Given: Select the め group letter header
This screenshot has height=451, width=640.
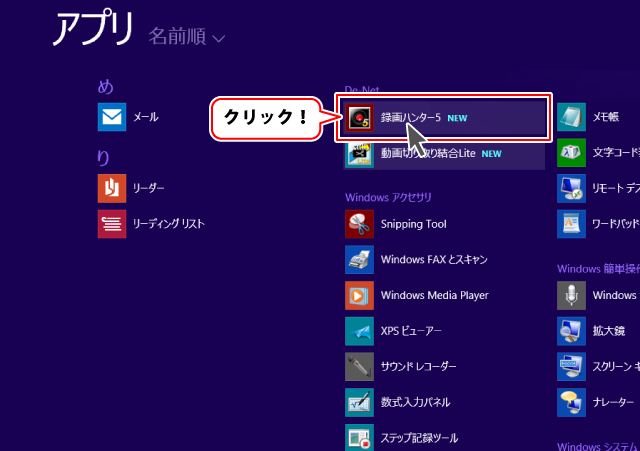Looking at the screenshot, I should click(106, 87).
